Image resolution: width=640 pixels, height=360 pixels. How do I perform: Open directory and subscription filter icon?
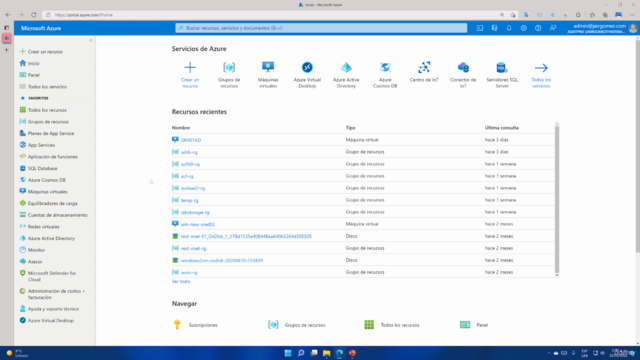494,28
